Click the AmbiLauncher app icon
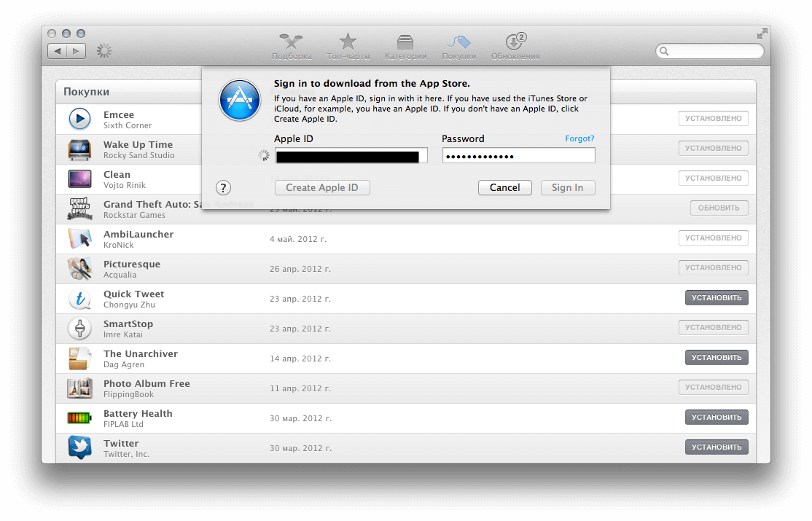The width and height of the screenshot is (812, 521). tap(79, 239)
